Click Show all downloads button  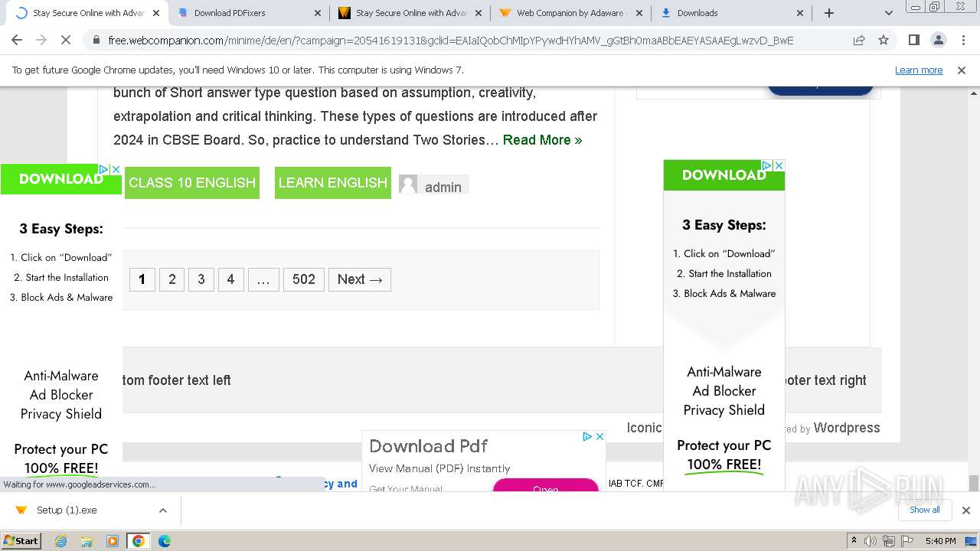[x=924, y=510]
